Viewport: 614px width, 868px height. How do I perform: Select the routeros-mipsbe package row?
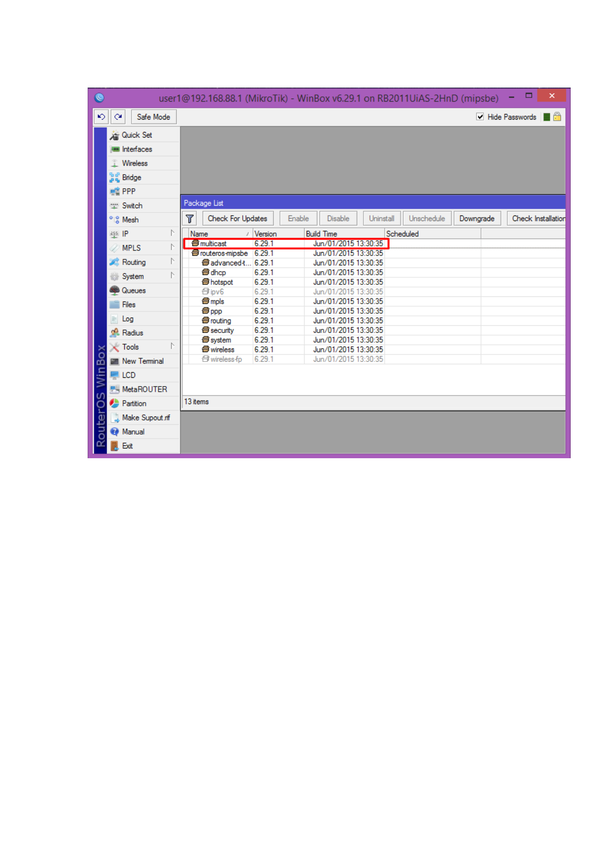[374, 254]
